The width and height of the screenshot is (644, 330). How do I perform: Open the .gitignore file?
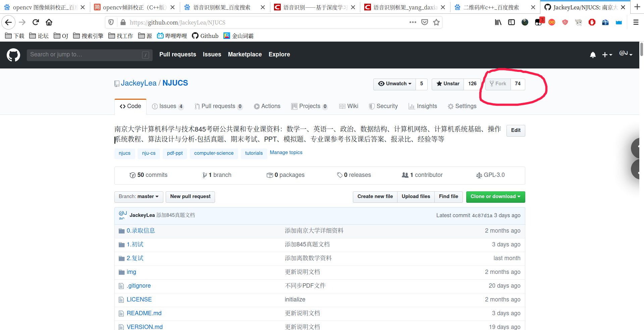coord(139,286)
